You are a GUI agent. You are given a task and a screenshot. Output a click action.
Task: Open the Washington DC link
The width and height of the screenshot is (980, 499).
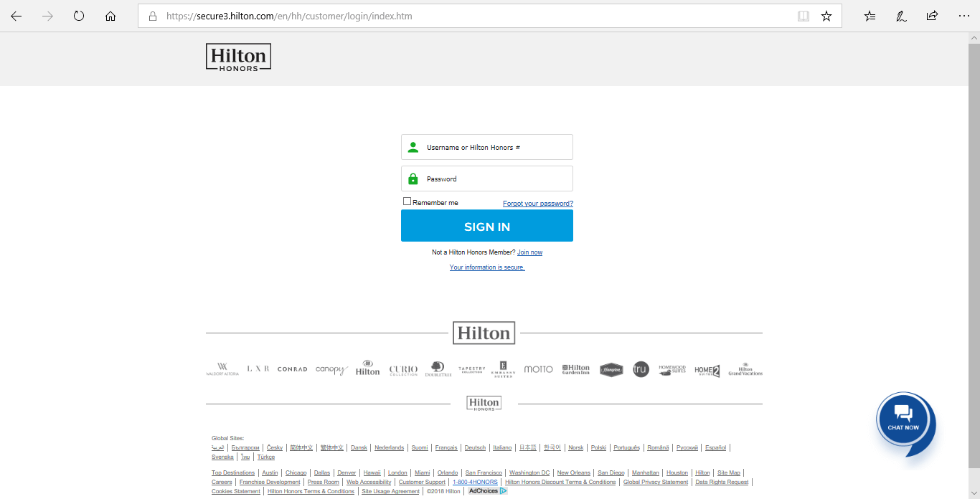coord(529,472)
